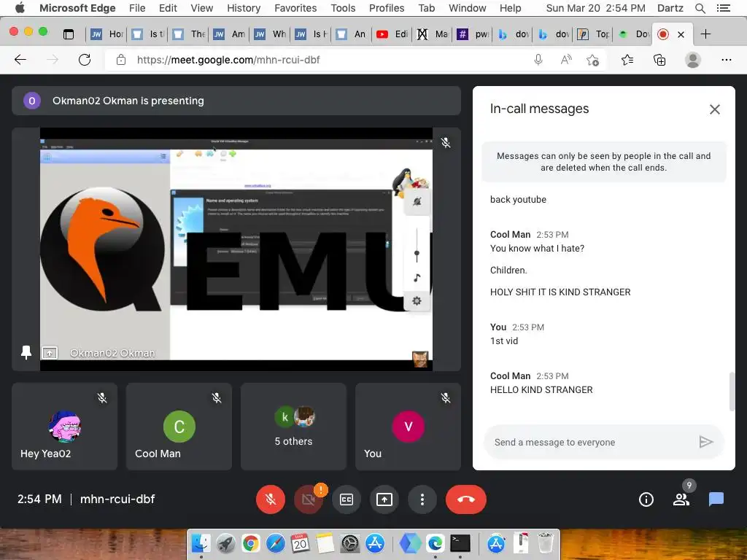Go back with the browser back arrow
747x560 pixels.
pyautogui.click(x=20, y=60)
